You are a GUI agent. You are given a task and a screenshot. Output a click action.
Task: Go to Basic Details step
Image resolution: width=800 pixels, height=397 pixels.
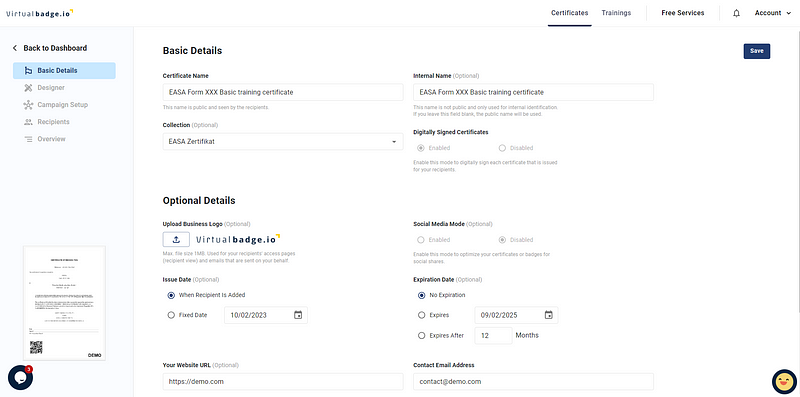tap(64, 70)
